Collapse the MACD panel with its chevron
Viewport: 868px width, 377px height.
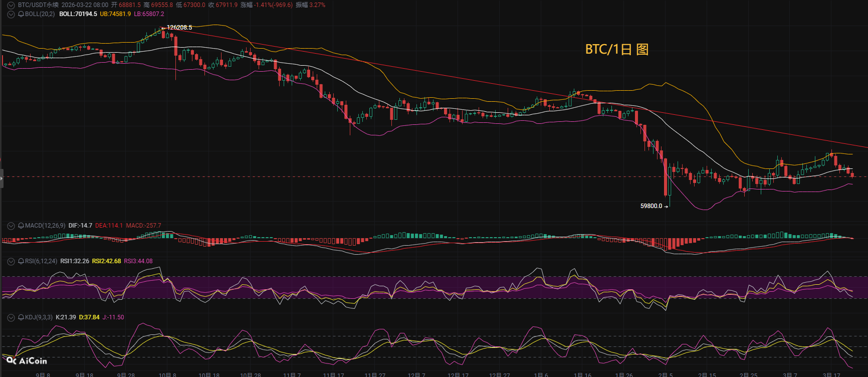coord(11,226)
